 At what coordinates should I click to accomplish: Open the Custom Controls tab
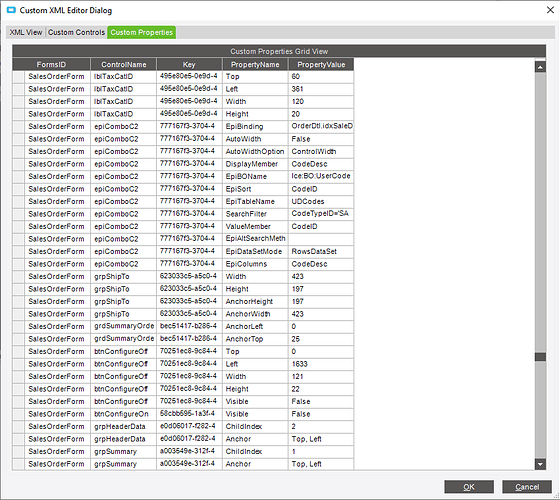pyautogui.click(x=76, y=32)
